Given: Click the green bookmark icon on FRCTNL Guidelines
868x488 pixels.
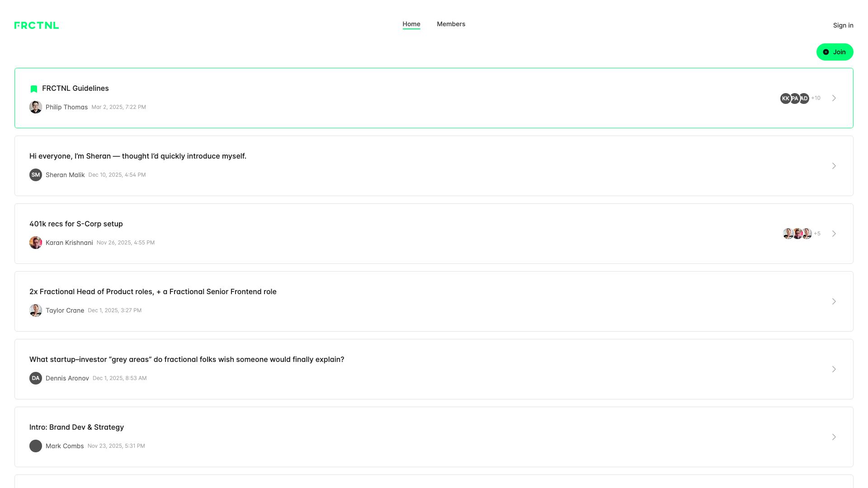Looking at the screenshot, I should pos(34,89).
